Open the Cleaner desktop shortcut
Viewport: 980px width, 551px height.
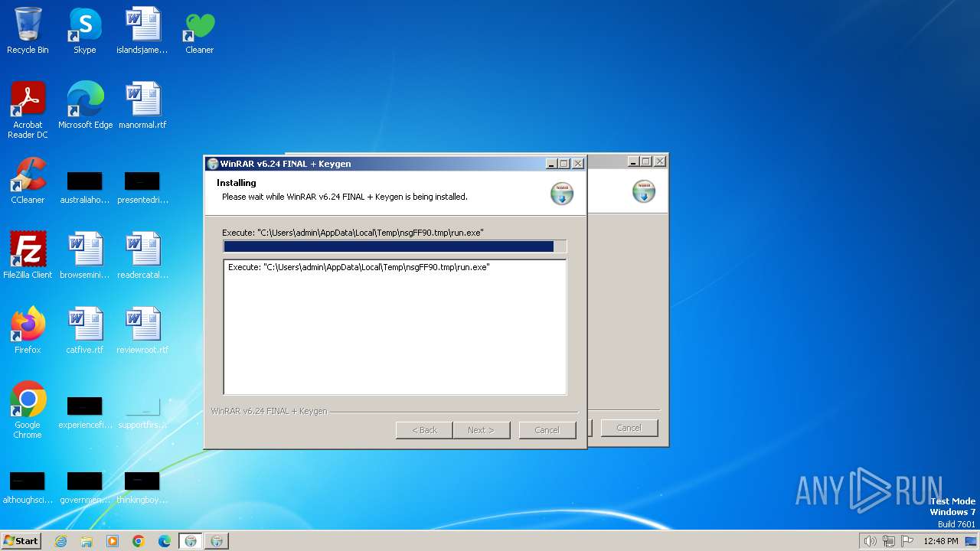pyautogui.click(x=199, y=31)
